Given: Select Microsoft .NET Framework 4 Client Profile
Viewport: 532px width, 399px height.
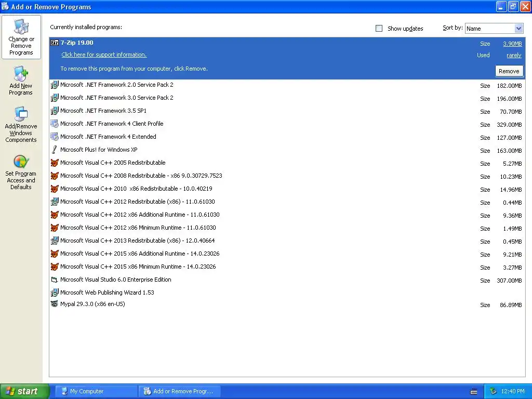Looking at the screenshot, I should (287, 124).
